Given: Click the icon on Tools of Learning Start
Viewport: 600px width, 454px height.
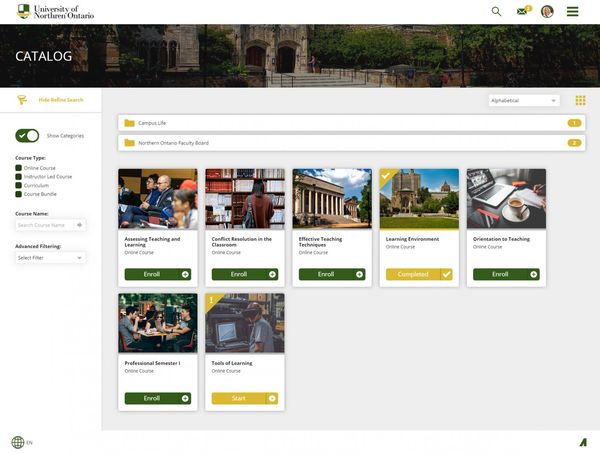Looking at the screenshot, I should coord(272,398).
